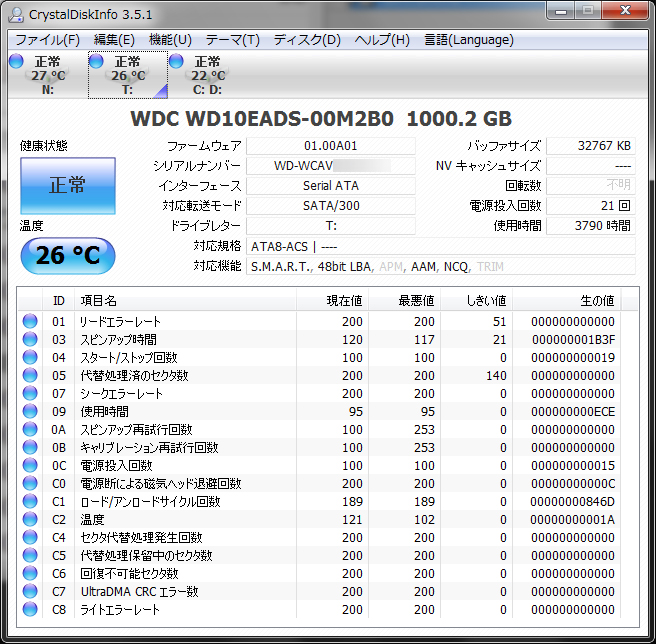This screenshot has width=656, height=644.
Task: Click raw value 00000000846D
Action: [572, 501]
